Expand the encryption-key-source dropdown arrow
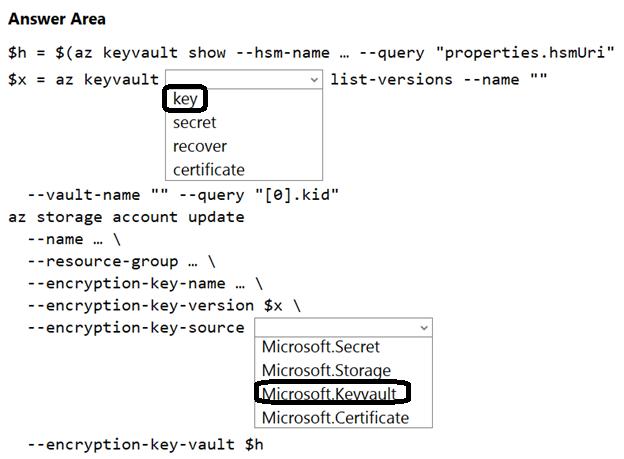The height and width of the screenshot is (459, 624). (424, 327)
